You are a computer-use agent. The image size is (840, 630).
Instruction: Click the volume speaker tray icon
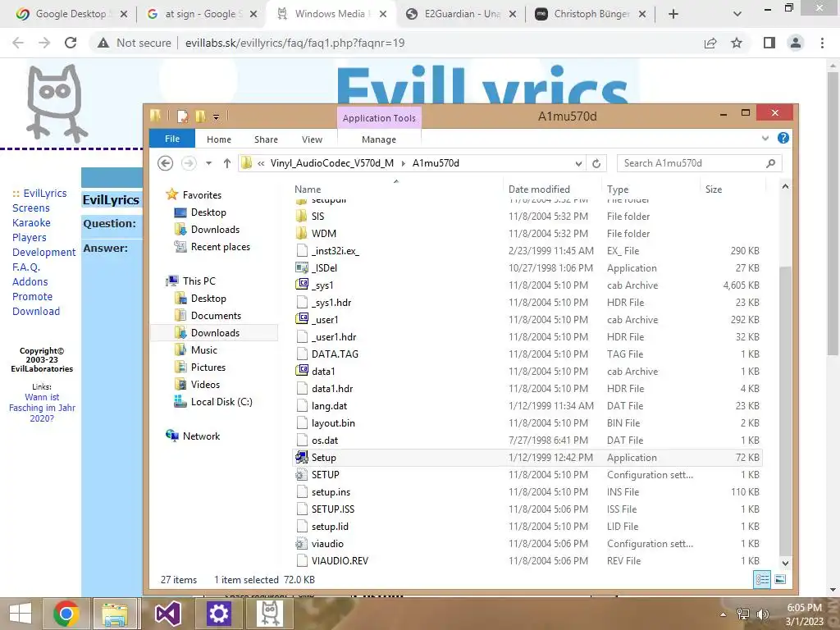[x=762, y=614]
